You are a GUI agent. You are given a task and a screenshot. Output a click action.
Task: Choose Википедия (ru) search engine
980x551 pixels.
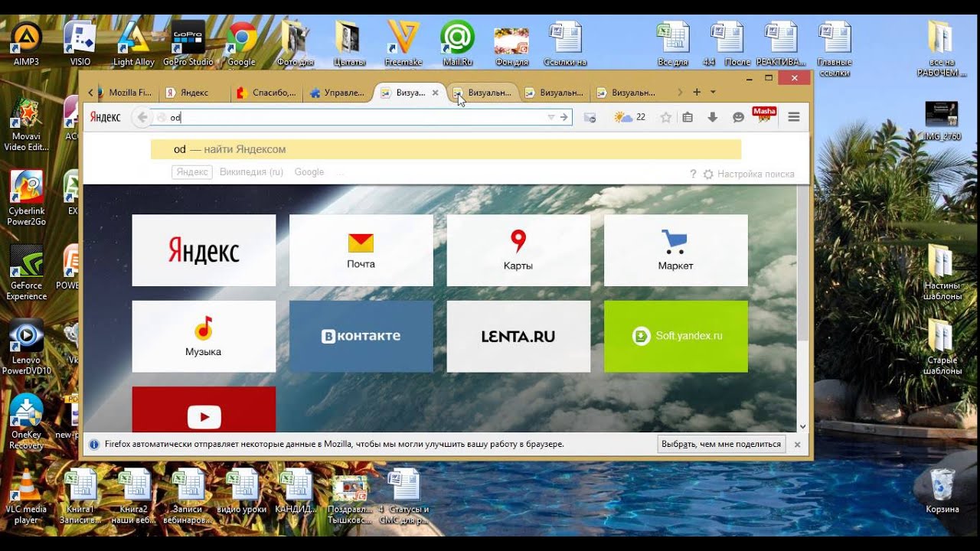coord(251,172)
